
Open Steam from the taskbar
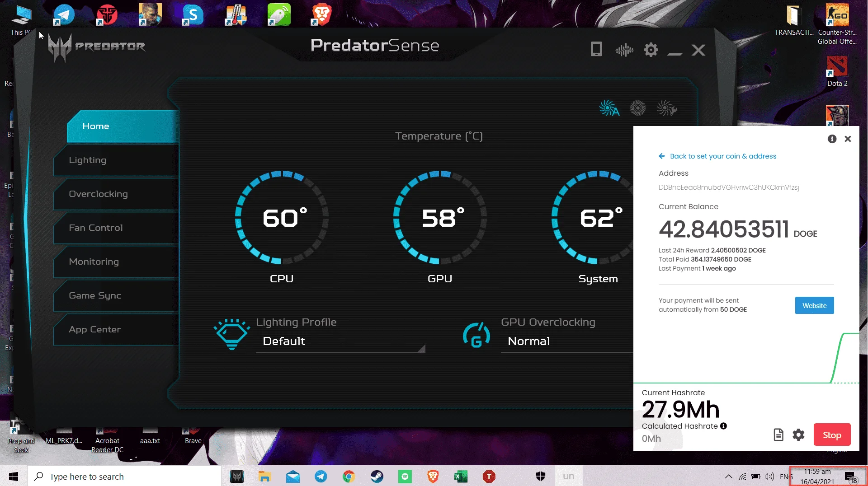pos(377,476)
